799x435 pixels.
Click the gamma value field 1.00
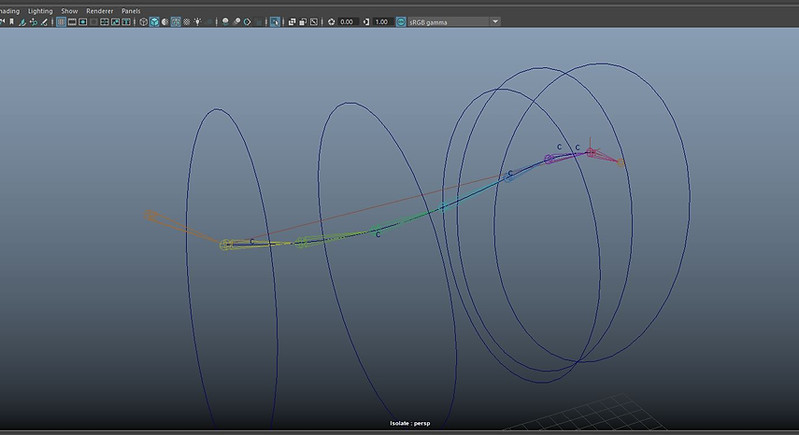click(382, 22)
